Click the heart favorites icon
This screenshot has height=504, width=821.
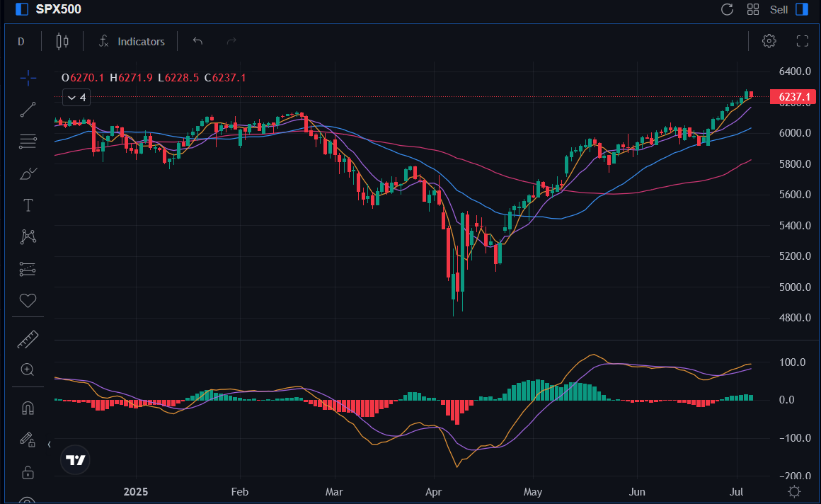(x=28, y=300)
